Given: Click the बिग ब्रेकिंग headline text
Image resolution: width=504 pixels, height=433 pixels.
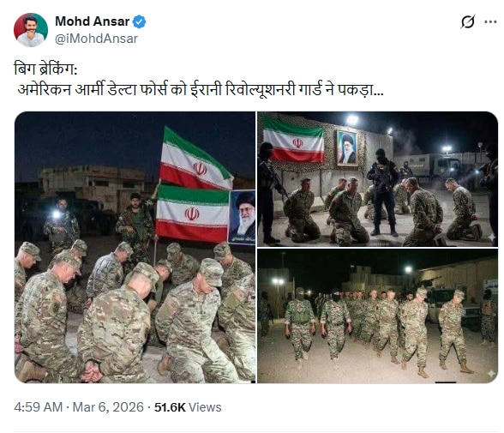Looking at the screenshot, I should pos(45,69).
